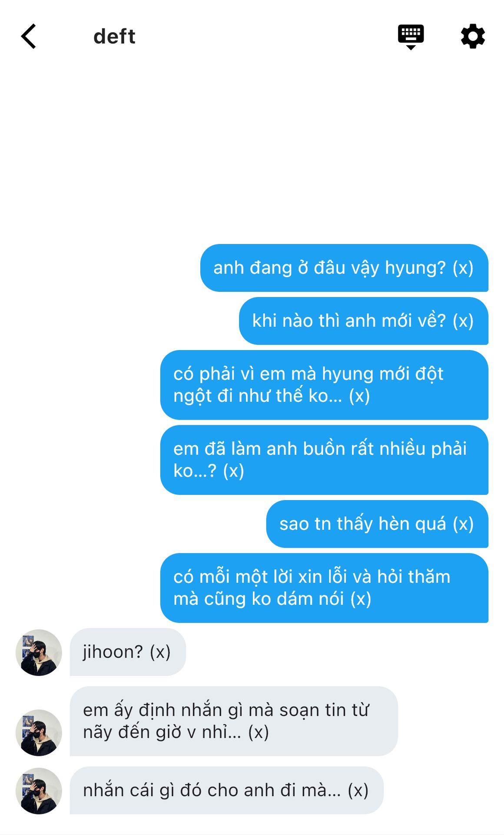
Task: Tap message 'khi nào thì anh mới về?'
Action: (364, 321)
